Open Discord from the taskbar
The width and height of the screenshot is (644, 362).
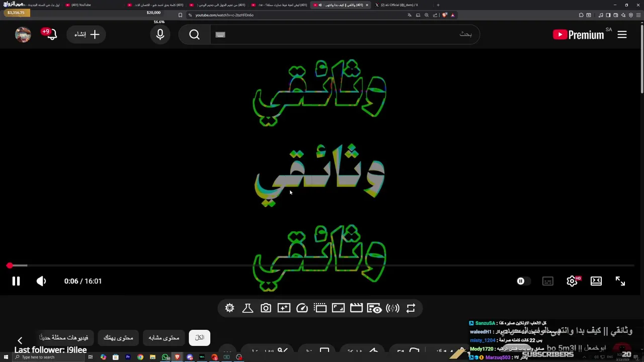pos(190,357)
